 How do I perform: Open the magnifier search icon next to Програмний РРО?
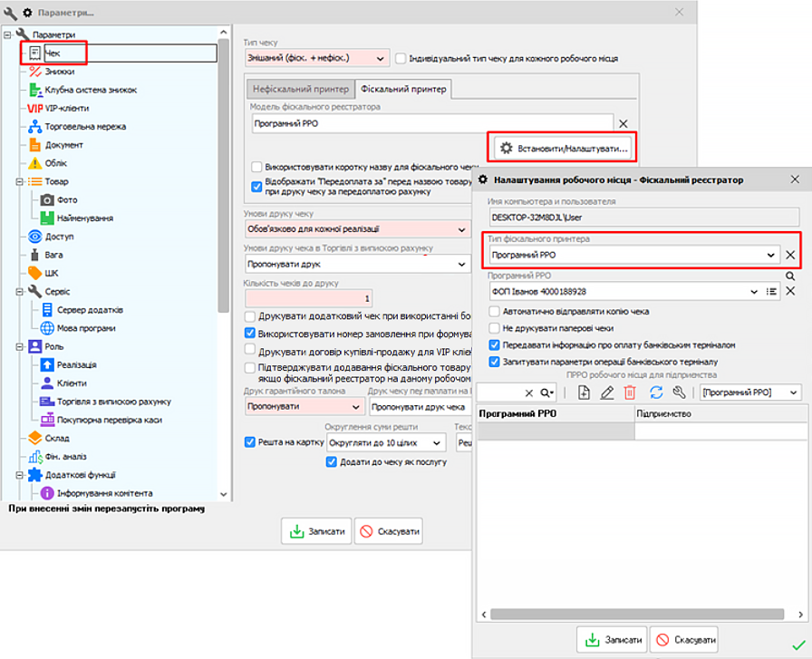(x=790, y=276)
